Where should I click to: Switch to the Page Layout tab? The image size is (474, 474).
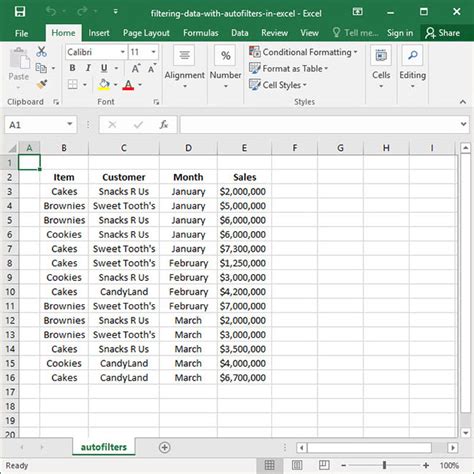pos(146,33)
